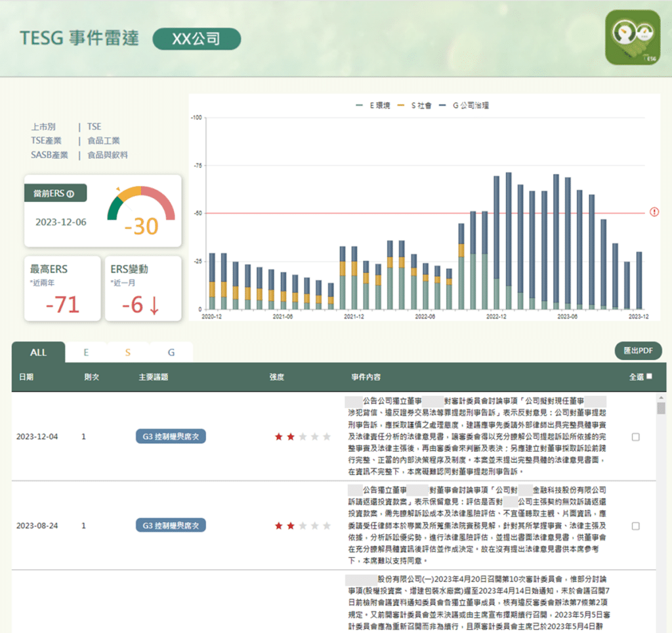This screenshot has width=672, height=633.
Task: Click the TESG owl logo icon
Action: [633, 38]
